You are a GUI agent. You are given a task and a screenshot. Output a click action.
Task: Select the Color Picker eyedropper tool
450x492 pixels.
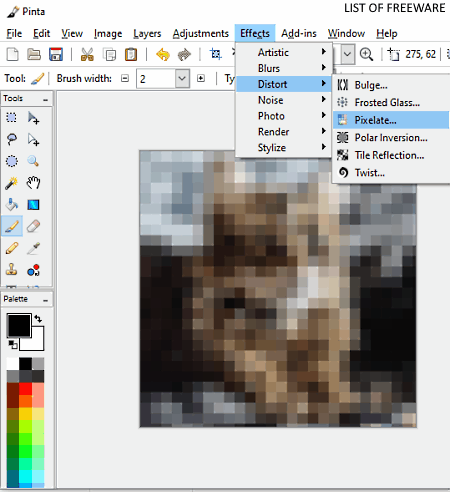coord(33,248)
